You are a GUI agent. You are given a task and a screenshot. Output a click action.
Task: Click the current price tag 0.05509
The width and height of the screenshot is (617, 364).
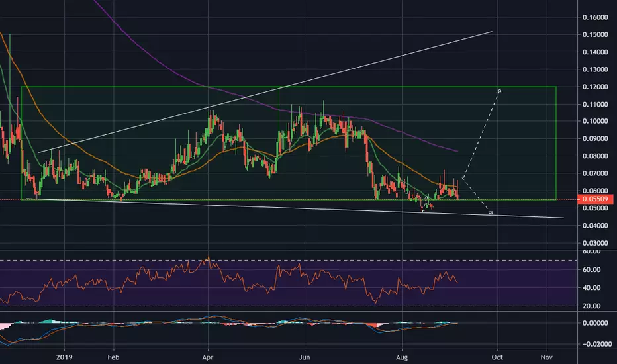pos(595,199)
